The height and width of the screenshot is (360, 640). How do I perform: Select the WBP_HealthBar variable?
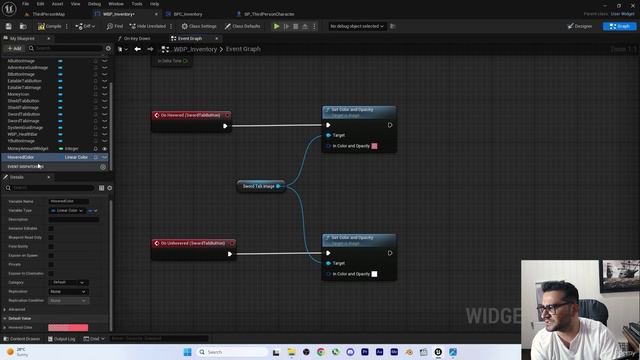[x=22, y=134]
